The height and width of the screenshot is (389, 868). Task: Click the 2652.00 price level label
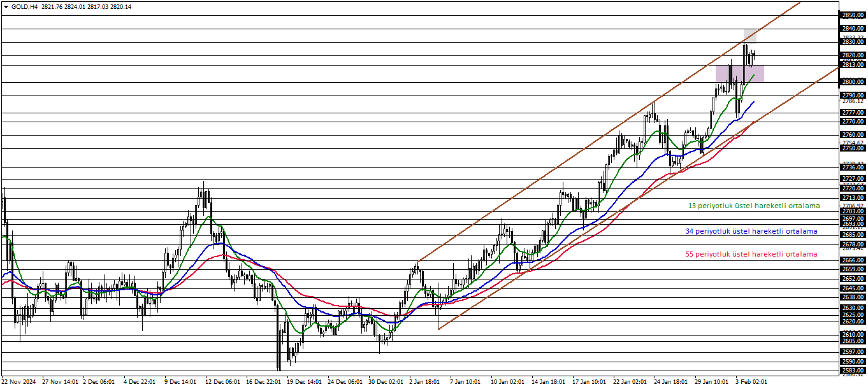coord(853,279)
